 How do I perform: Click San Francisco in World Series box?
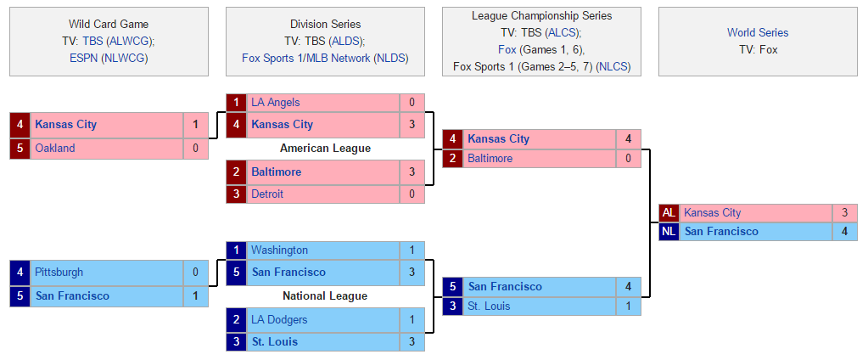point(721,232)
